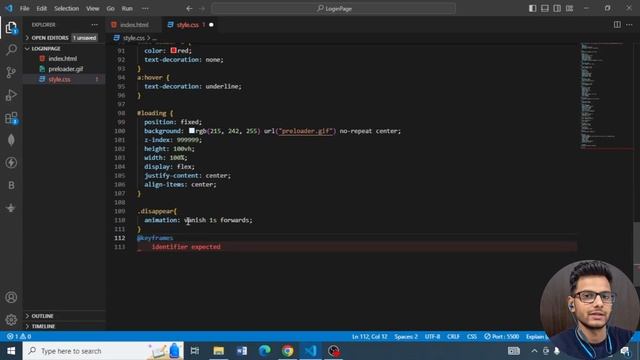Expand the Outline section

click(x=42, y=316)
